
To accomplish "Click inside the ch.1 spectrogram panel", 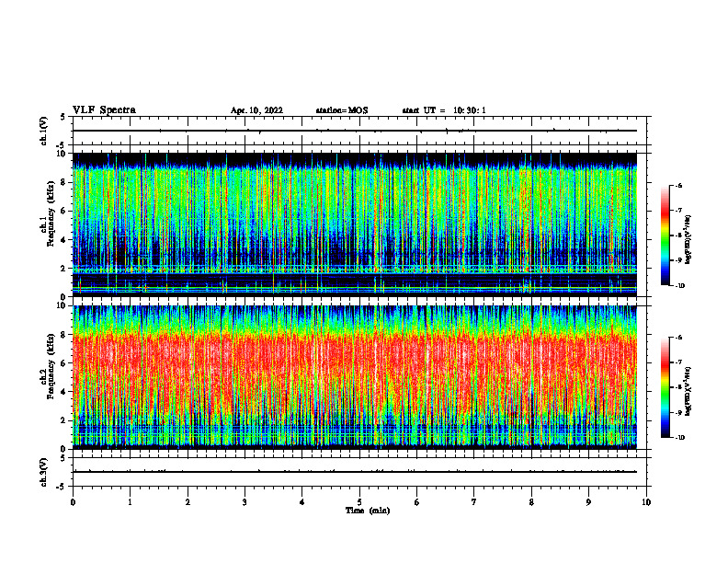I will tap(354, 224).
